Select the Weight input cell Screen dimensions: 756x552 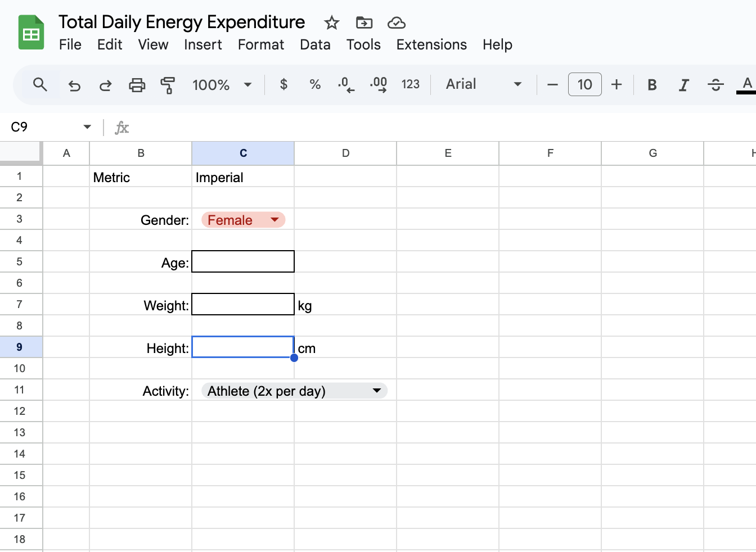pyautogui.click(x=243, y=304)
